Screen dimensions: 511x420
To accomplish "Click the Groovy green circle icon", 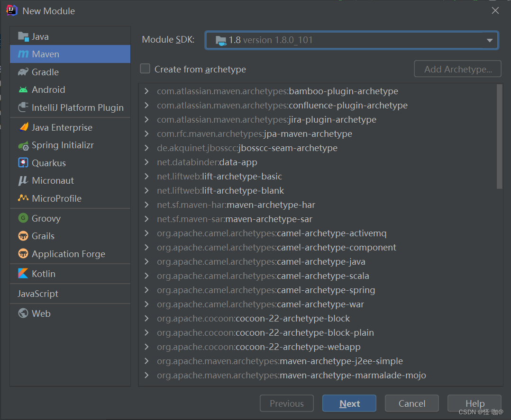I will (x=23, y=218).
